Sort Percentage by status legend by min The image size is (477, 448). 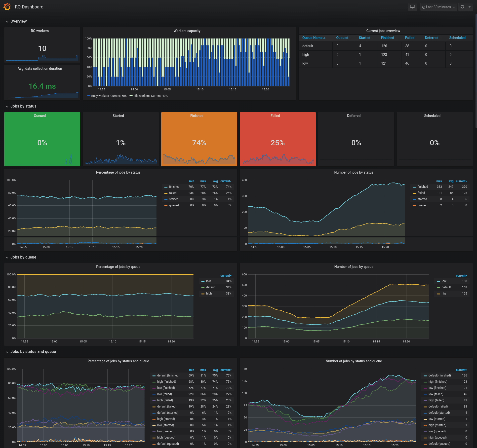tap(192, 181)
